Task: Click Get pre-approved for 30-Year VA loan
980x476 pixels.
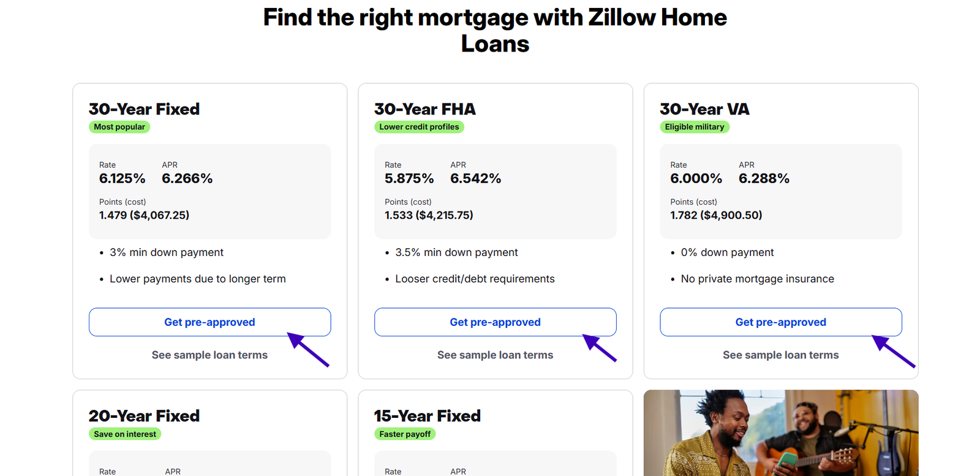Action: pyautogui.click(x=780, y=322)
